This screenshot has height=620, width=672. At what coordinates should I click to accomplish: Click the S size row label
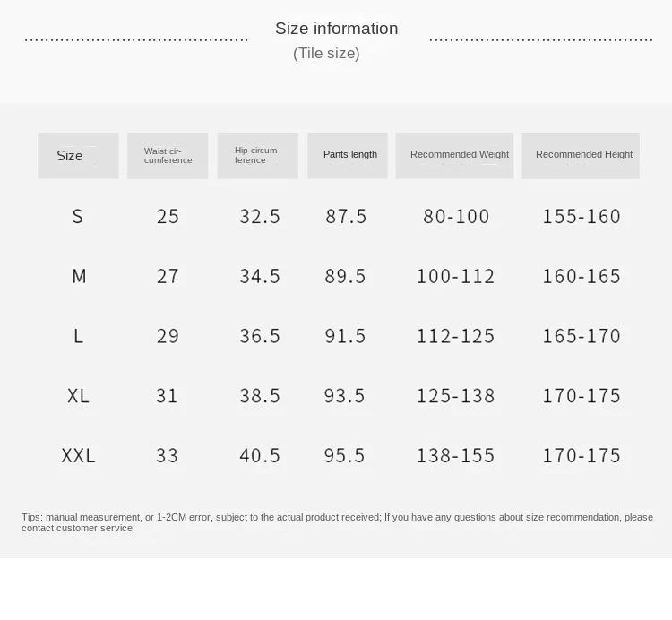(78, 216)
